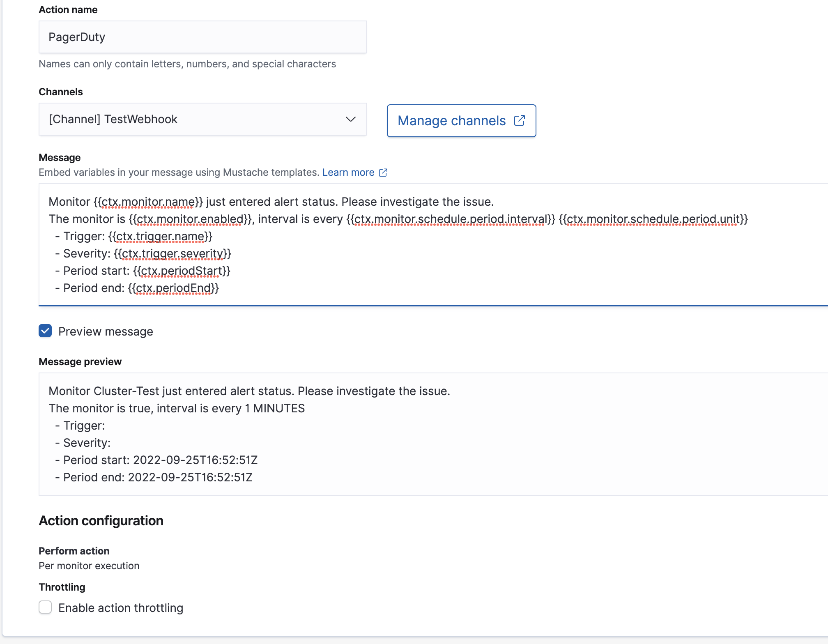Click the {{ctx.monitor.name}} variable in the message
Image resolution: width=828 pixels, height=644 pixels.
[149, 201]
